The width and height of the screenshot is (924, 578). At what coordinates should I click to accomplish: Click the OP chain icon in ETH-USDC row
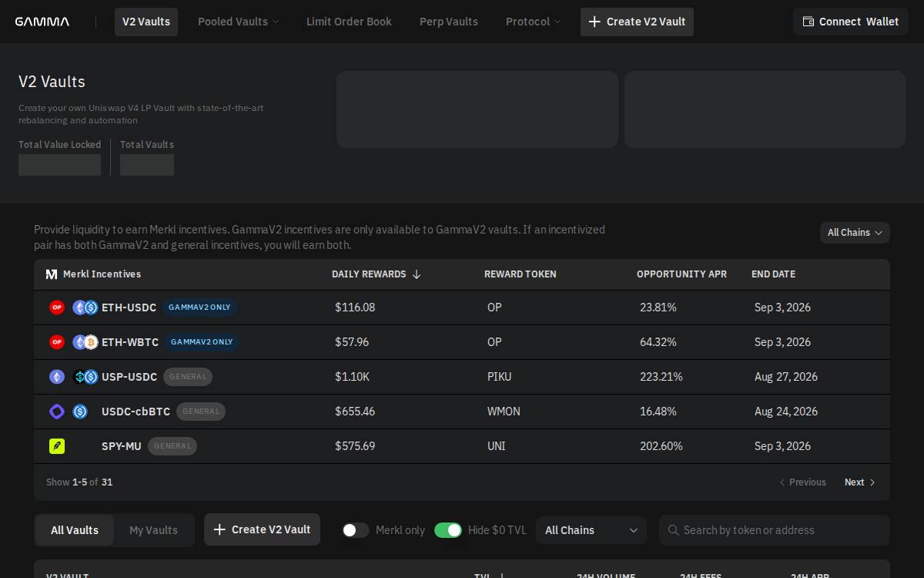pos(57,307)
